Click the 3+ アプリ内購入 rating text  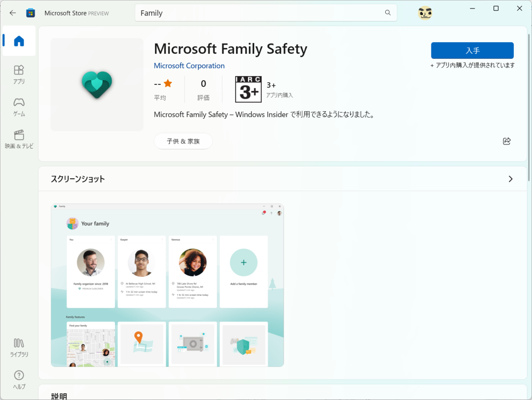click(280, 90)
